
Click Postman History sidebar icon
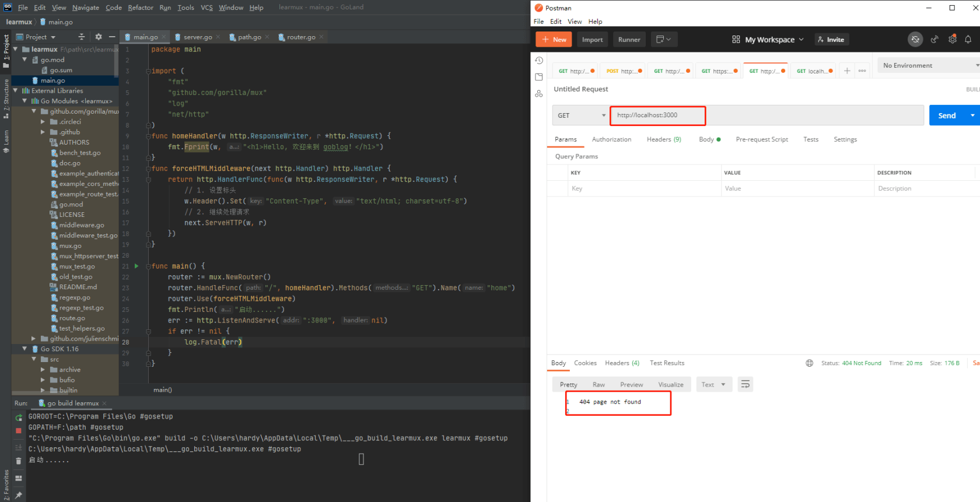(539, 61)
